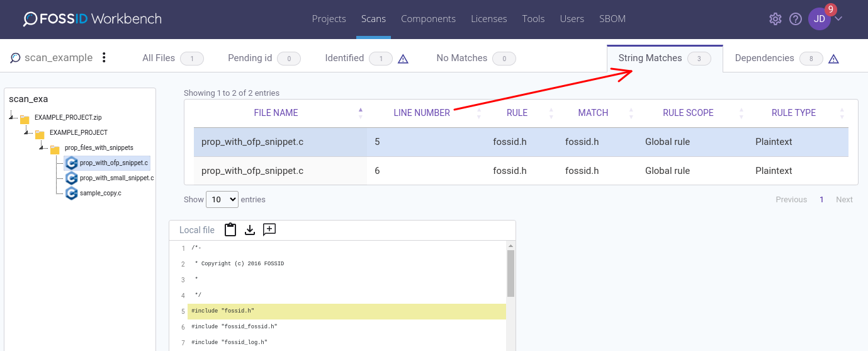This screenshot has height=351, width=868.
Task: Click the notification badge showing 9
Action: click(831, 9)
